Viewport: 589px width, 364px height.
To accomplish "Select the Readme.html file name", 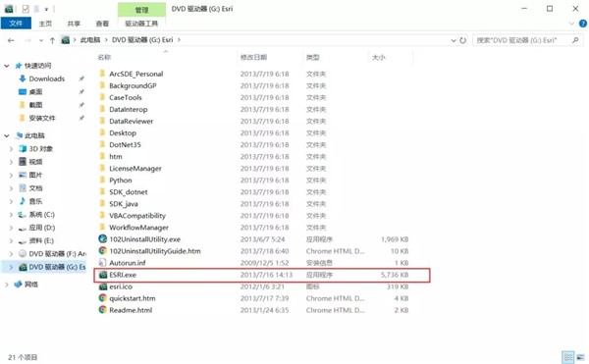I will [131, 310].
